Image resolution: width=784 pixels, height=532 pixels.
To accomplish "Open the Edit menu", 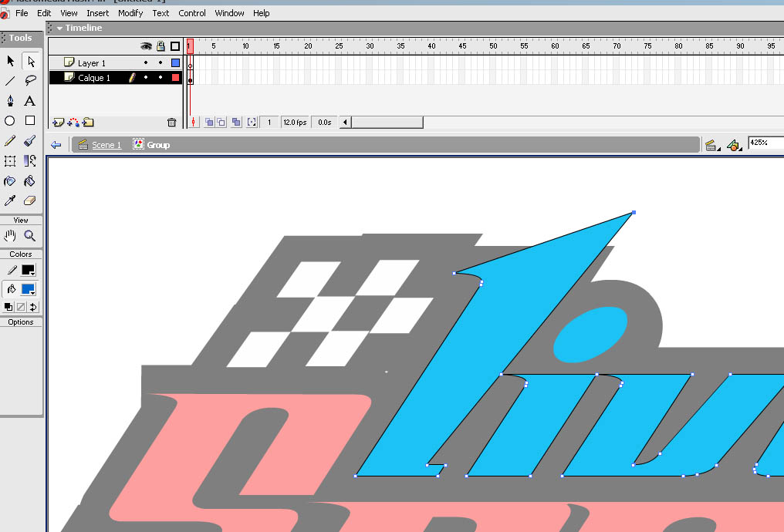I will pyautogui.click(x=44, y=13).
